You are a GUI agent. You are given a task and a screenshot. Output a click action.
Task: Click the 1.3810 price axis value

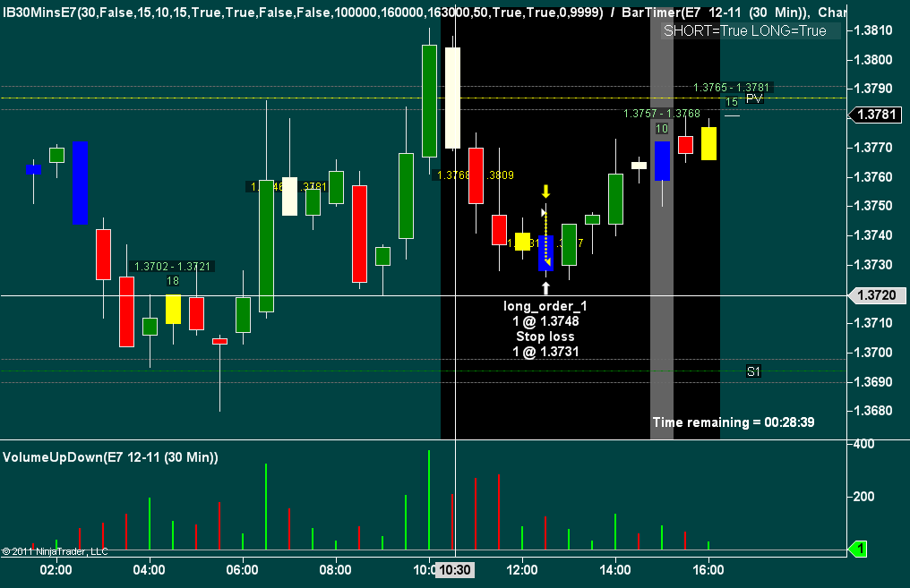[873, 30]
